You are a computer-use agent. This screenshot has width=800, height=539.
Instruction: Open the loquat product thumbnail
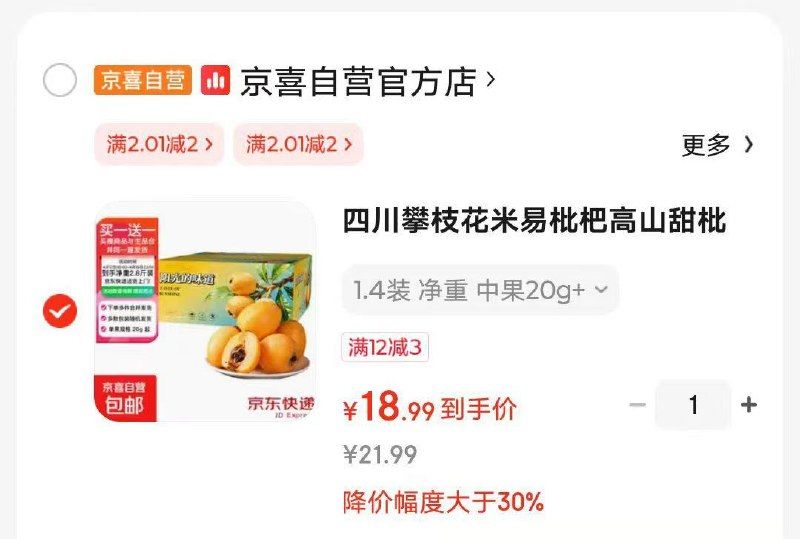coord(205,311)
